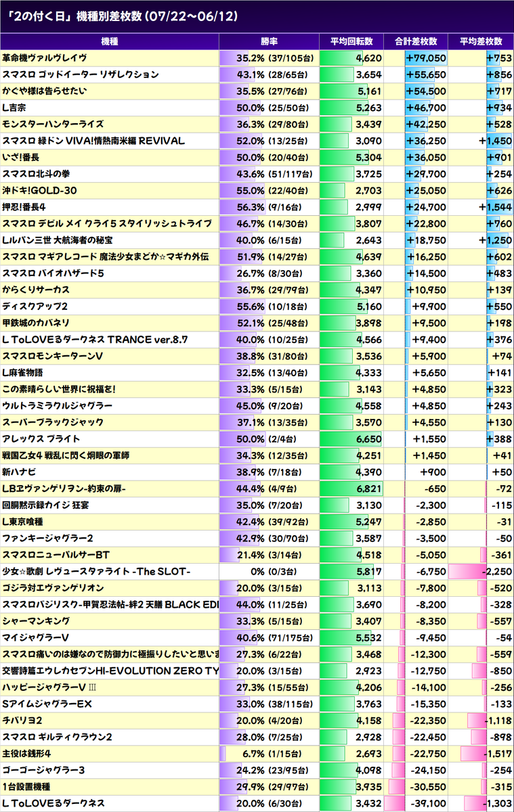Select L東京喰種 machine name
The height and width of the screenshot is (812, 514).
[23, 522]
